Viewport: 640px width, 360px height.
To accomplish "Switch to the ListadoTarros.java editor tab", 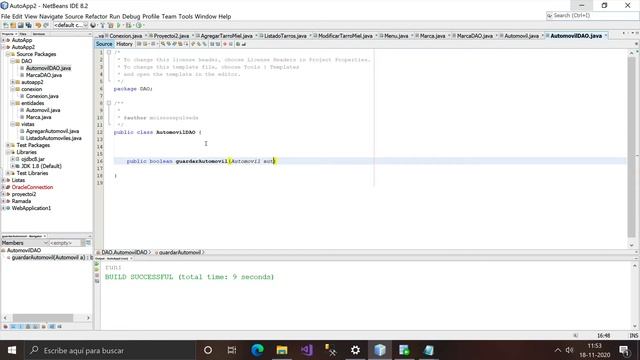I will tap(285, 36).
